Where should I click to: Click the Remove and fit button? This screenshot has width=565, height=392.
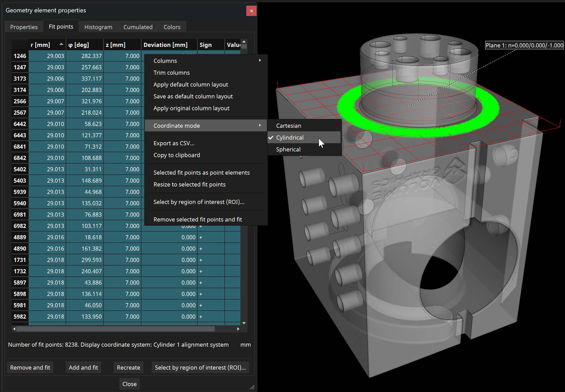(30, 367)
